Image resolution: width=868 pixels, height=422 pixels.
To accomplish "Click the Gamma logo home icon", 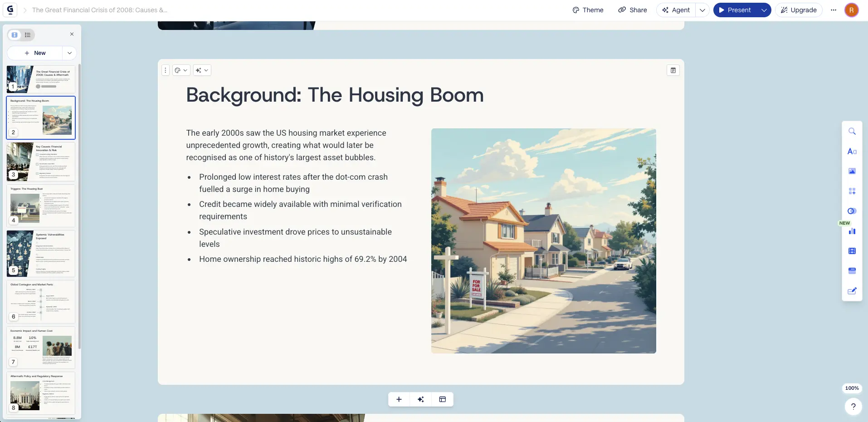I will (10, 10).
